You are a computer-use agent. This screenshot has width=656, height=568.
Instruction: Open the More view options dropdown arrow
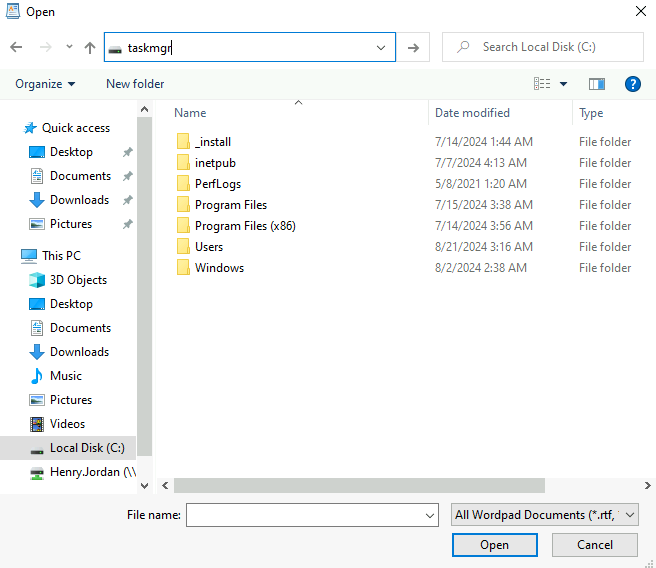(564, 84)
